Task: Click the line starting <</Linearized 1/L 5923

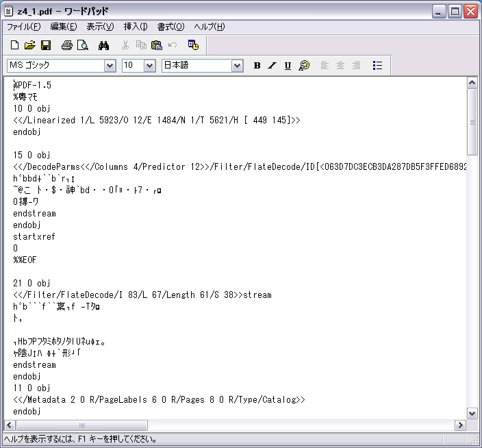Action: point(157,121)
